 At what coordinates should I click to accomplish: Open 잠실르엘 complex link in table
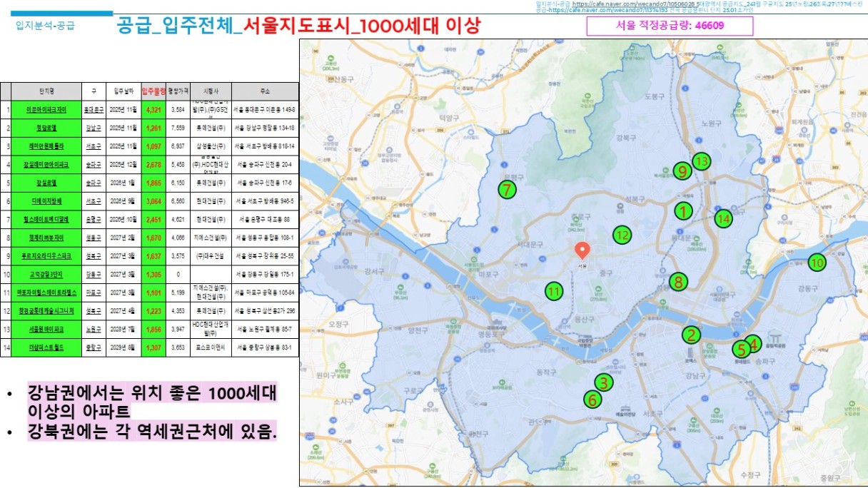(46, 182)
